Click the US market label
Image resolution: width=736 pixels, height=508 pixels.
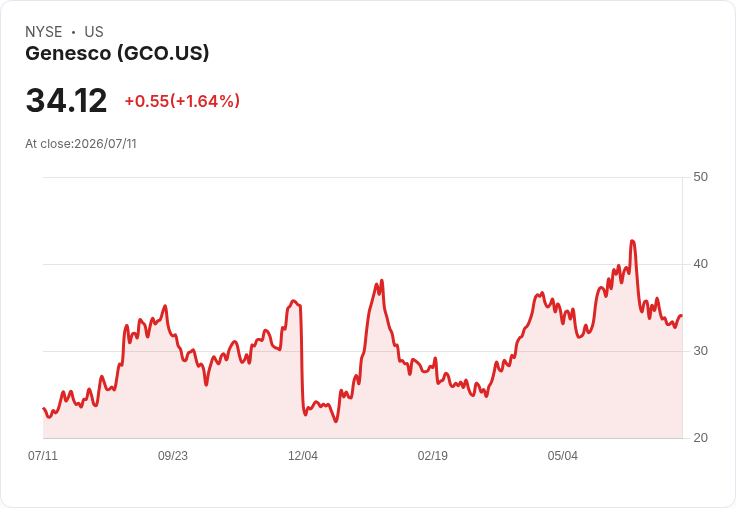pos(94,32)
